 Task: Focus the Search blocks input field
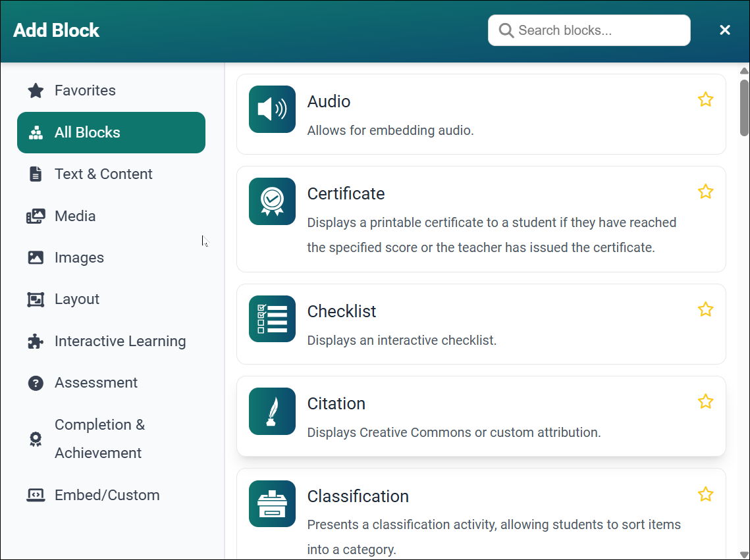[589, 30]
